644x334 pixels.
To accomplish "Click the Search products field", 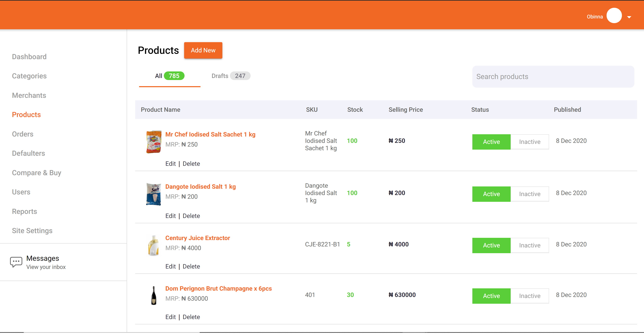I will tap(553, 77).
